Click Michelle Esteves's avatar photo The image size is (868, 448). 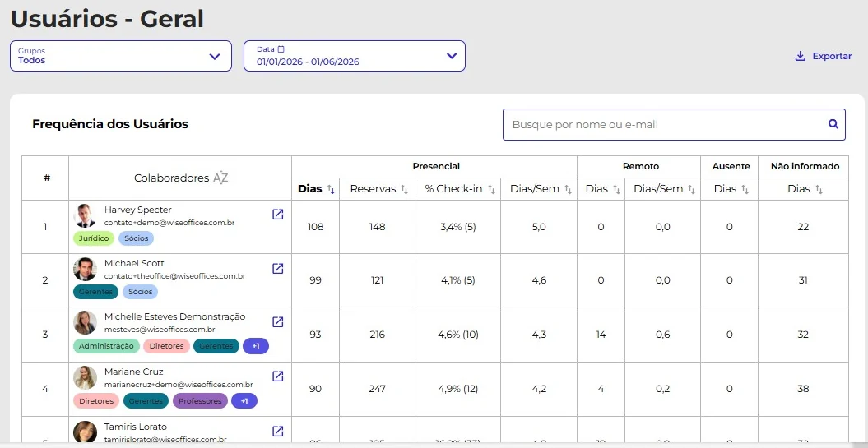85,322
